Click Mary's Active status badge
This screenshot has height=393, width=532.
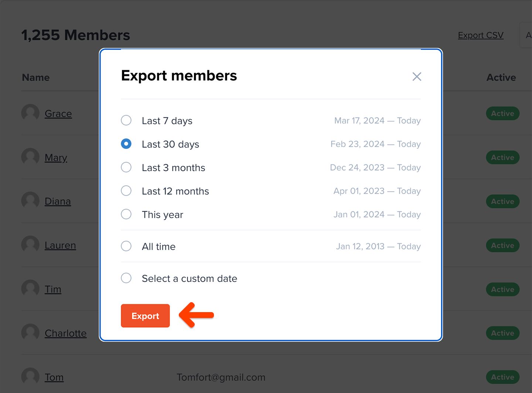coord(502,157)
